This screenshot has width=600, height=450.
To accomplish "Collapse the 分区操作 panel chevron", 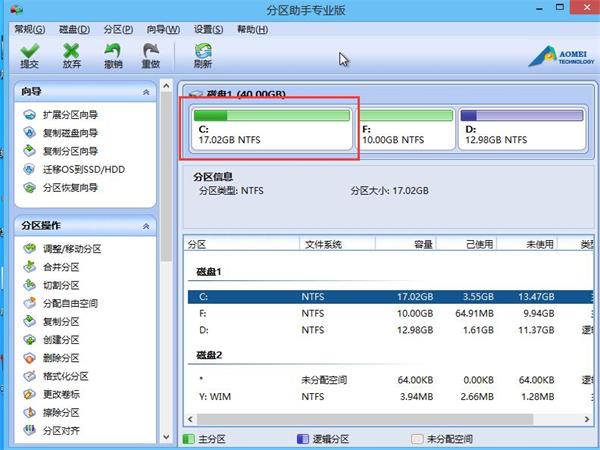I will click(146, 227).
